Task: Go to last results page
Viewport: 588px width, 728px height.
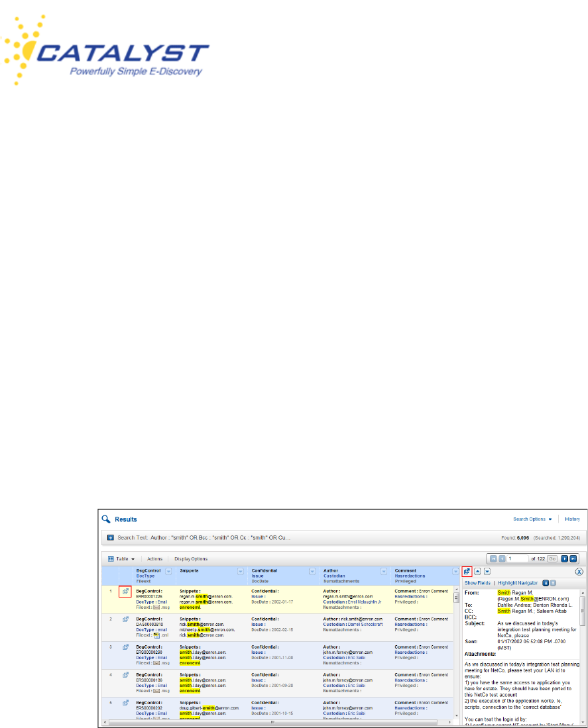Action: (573, 558)
